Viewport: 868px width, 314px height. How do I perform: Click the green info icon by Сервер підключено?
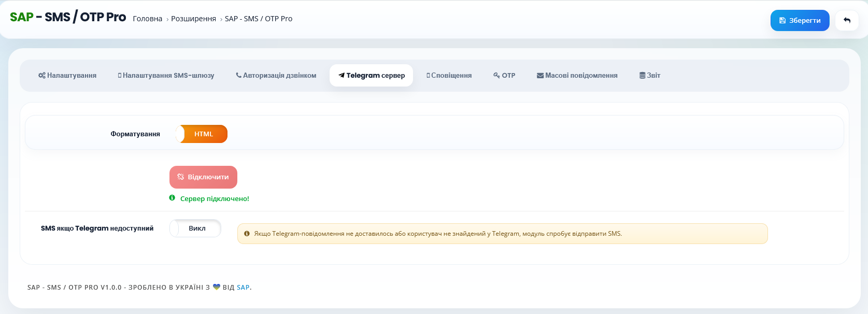click(172, 198)
